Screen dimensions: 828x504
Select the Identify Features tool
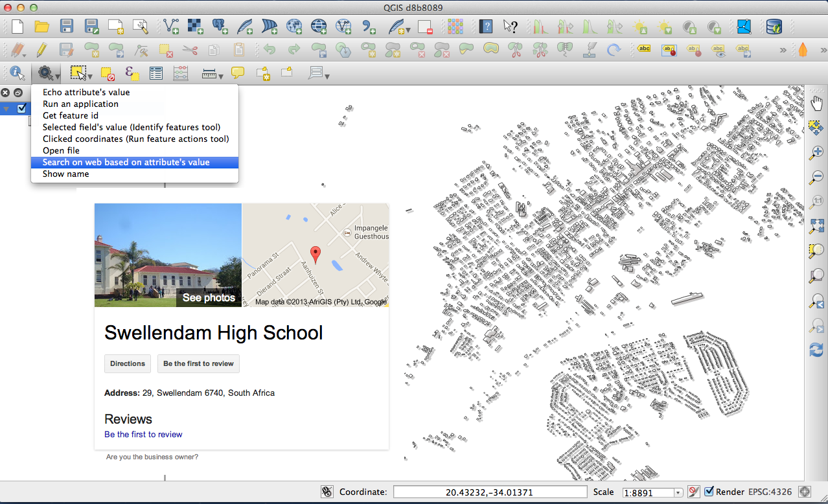(x=16, y=73)
